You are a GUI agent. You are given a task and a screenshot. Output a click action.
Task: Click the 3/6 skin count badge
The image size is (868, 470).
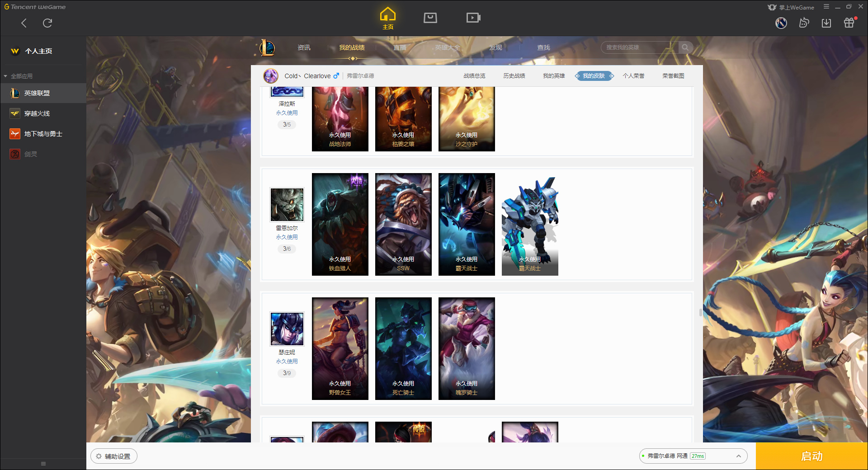click(x=287, y=249)
